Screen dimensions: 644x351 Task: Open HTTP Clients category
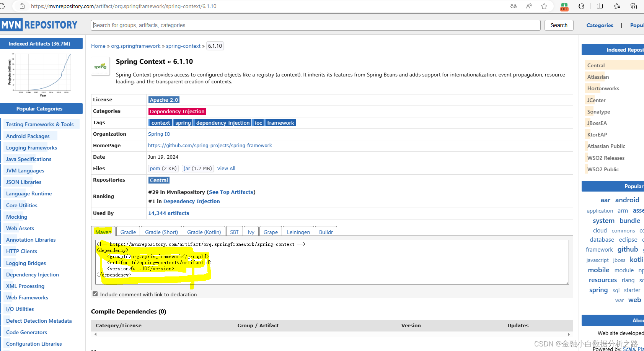tap(21, 251)
